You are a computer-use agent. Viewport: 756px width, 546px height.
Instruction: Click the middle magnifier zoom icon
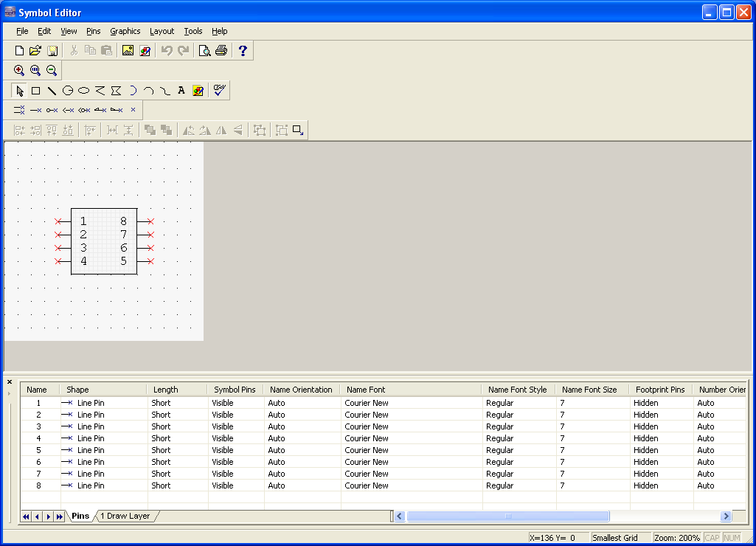[35, 70]
